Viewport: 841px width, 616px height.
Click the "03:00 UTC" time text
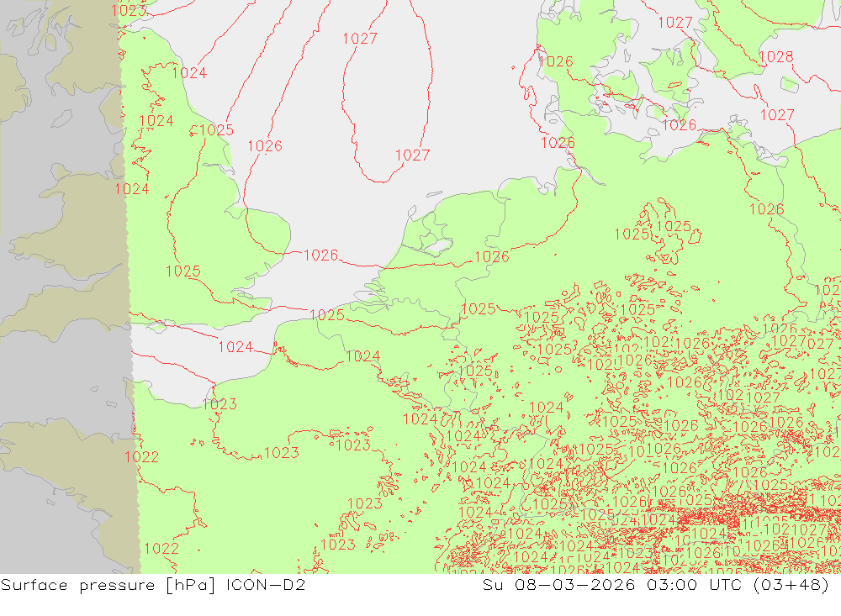(695, 584)
